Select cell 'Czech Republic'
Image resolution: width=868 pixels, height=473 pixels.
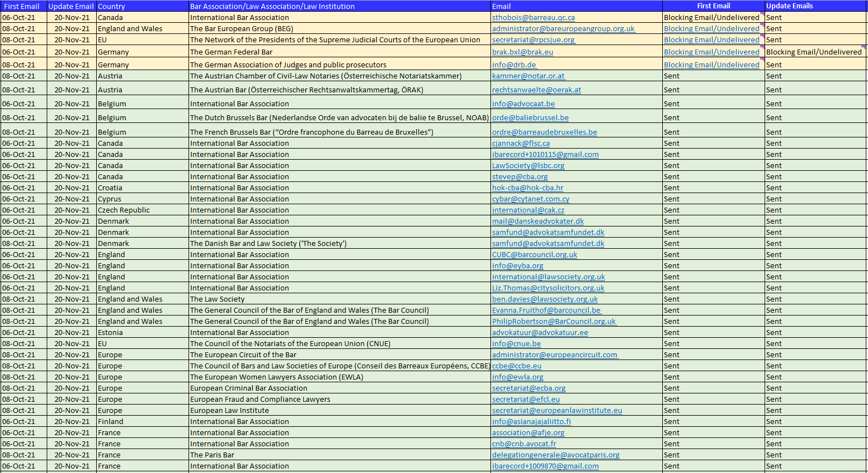click(142, 210)
